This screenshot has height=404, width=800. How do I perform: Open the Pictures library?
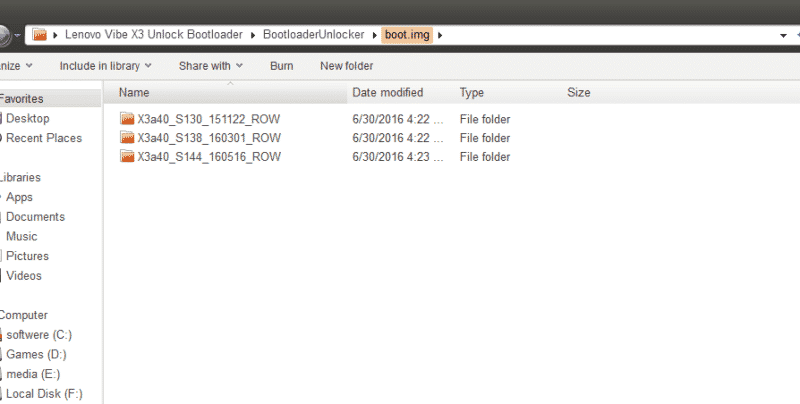pyautogui.click(x=27, y=256)
